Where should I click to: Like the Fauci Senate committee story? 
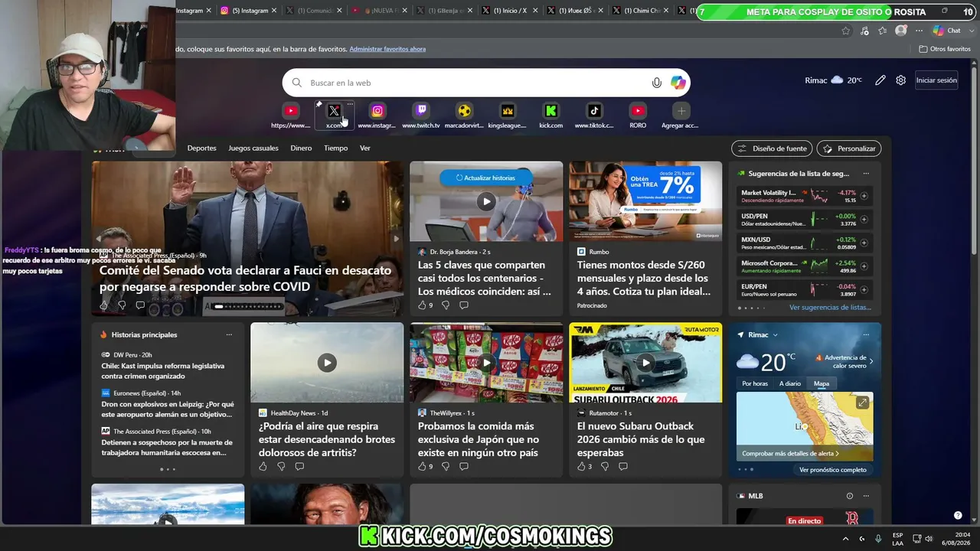click(104, 305)
